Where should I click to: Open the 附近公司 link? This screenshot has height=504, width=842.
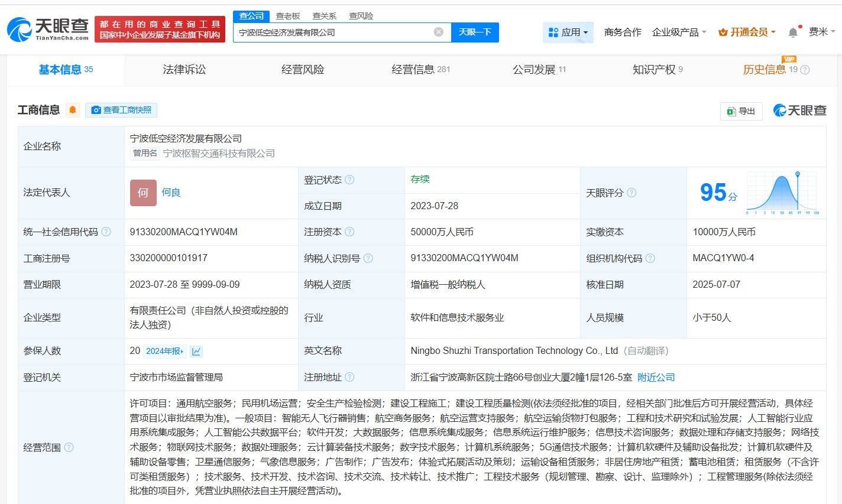[x=656, y=377]
